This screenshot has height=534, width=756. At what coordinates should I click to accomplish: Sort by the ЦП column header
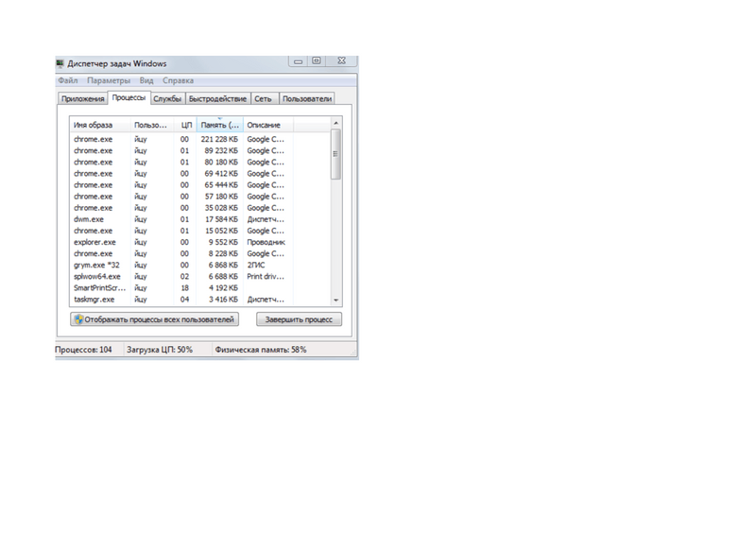tap(186, 125)
